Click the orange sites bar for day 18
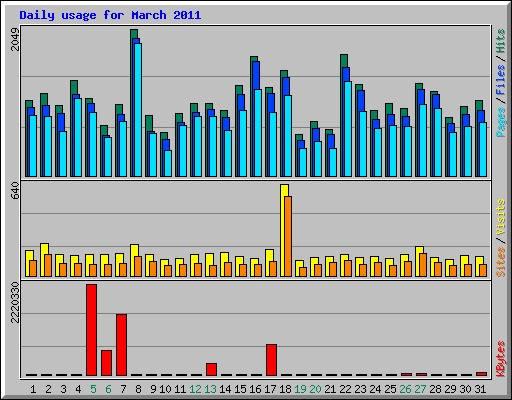Image resolution: width=512 pixels, height=400 pixels. [288, 236]
